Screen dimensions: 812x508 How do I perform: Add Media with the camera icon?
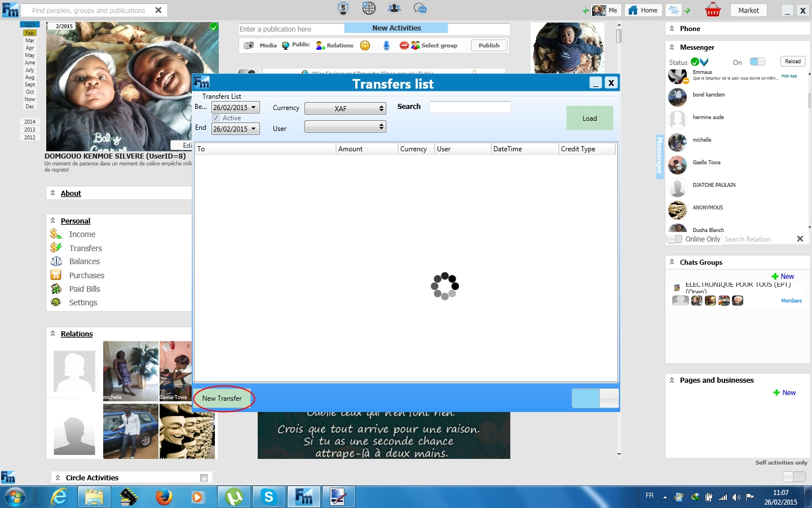pyautogui.click(x=249, y=45)
